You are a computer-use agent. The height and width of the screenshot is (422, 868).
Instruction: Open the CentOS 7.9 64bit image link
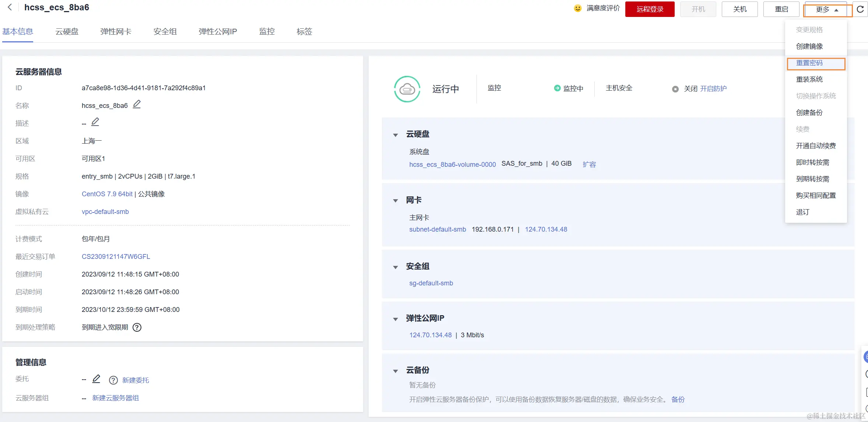(x=107, y=194)
